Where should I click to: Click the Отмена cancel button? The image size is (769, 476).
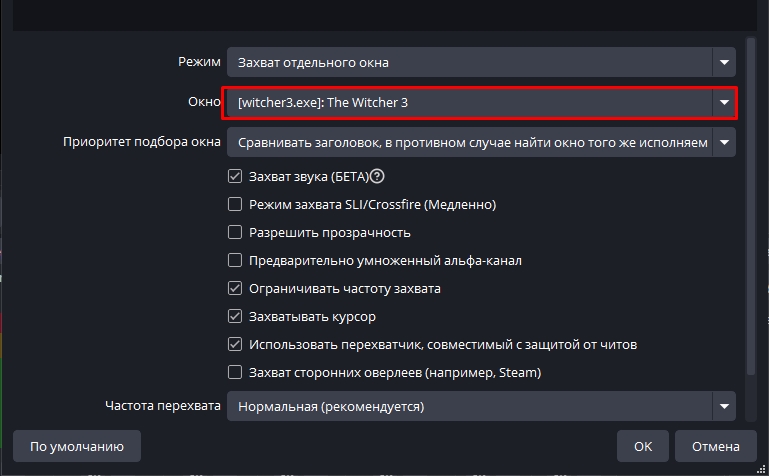pyautogui.click(x=716, y=446)
